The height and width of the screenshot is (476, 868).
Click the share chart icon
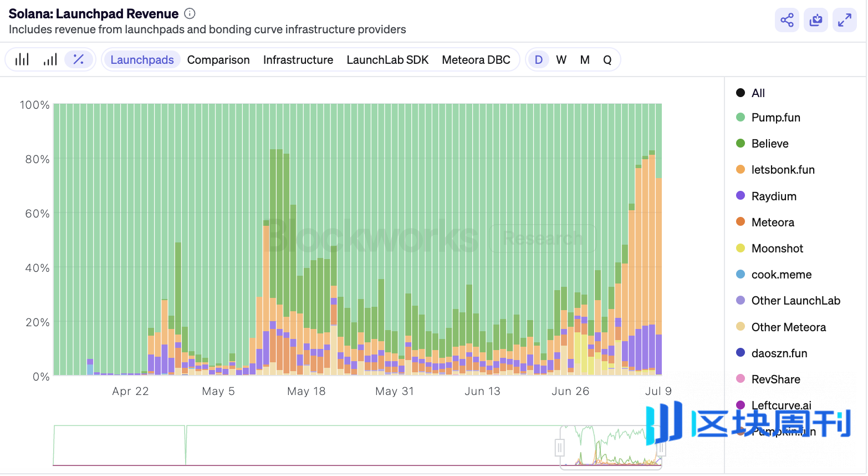tap(787, 21)
